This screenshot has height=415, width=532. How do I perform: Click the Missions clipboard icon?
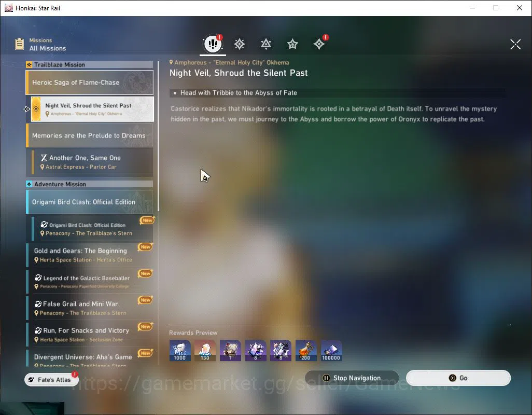[x=19, y=44]
